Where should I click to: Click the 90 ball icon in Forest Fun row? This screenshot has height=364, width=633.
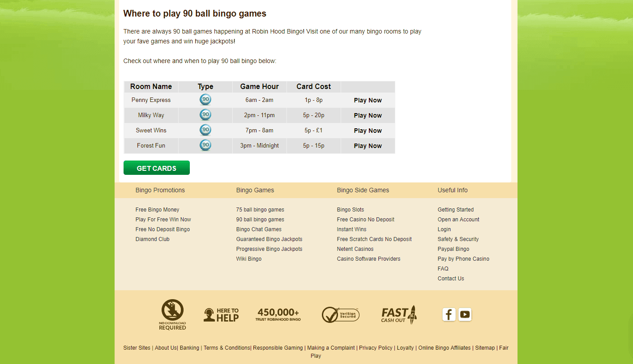205,145
